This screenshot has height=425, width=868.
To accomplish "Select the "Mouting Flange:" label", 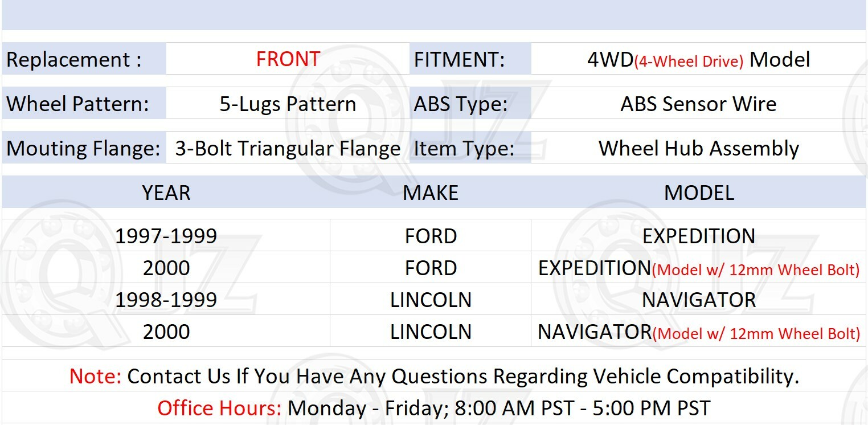I will [83, 149].
